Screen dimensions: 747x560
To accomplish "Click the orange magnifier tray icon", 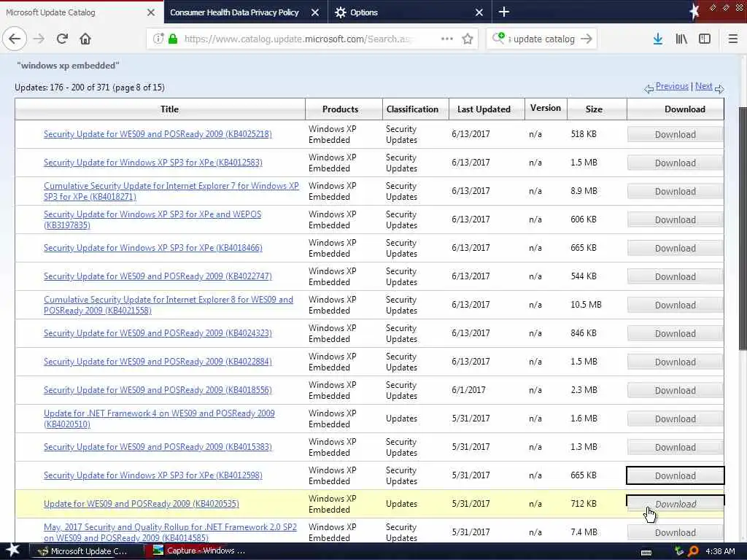I will click(694, 551).
